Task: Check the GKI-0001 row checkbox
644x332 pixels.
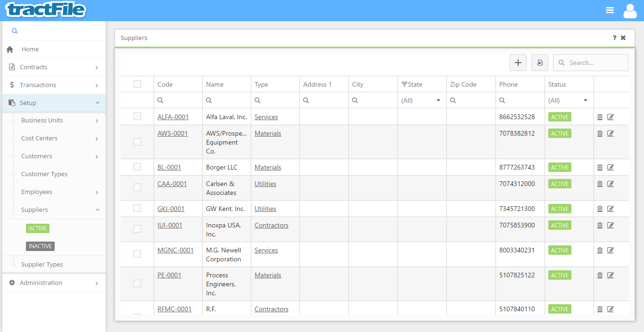Action: click(x=137, y=208)
